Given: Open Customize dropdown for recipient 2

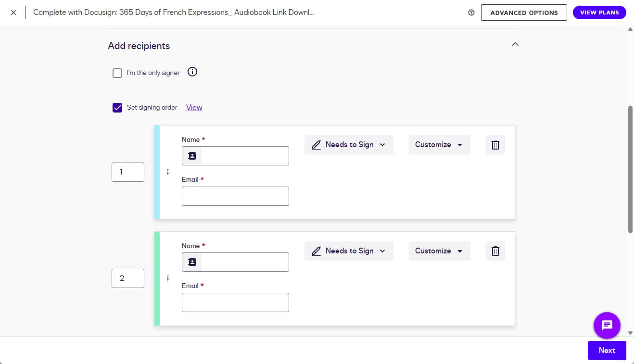Looking at the screenshot, I should [439, 251].
